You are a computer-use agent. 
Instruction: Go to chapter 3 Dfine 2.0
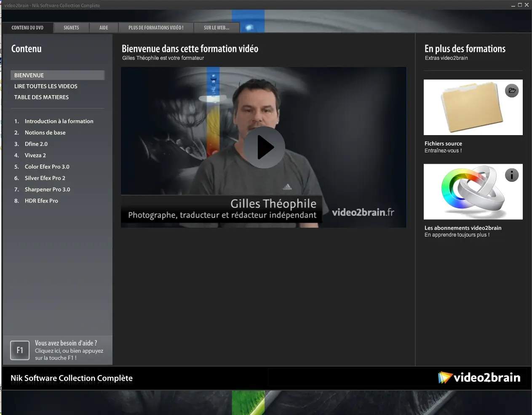coord(31,144)
